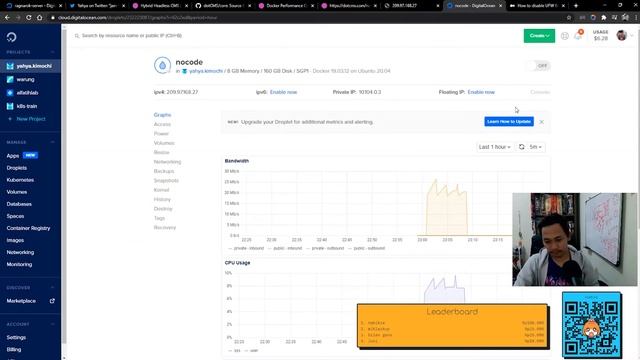Image resolution: width=640 pixels, height=360 pixels.
Task: Open Spaces in sidebar
Action: (x=15, y=216)
